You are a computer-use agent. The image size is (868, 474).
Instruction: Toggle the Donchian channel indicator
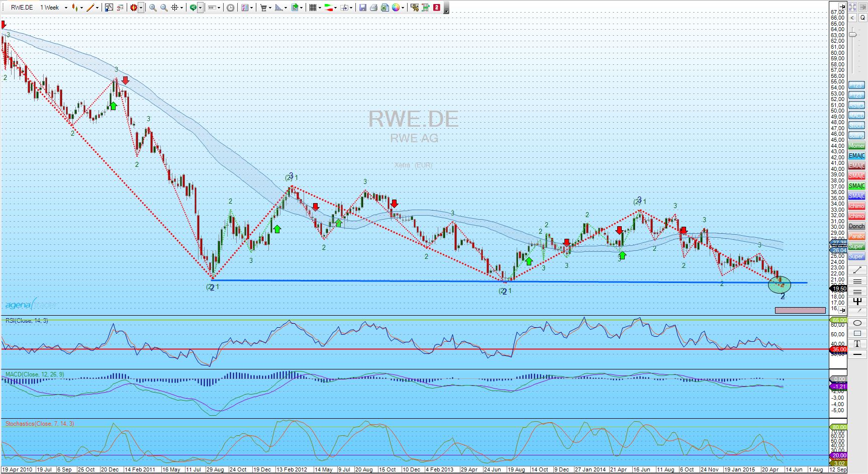coord(856,226)
